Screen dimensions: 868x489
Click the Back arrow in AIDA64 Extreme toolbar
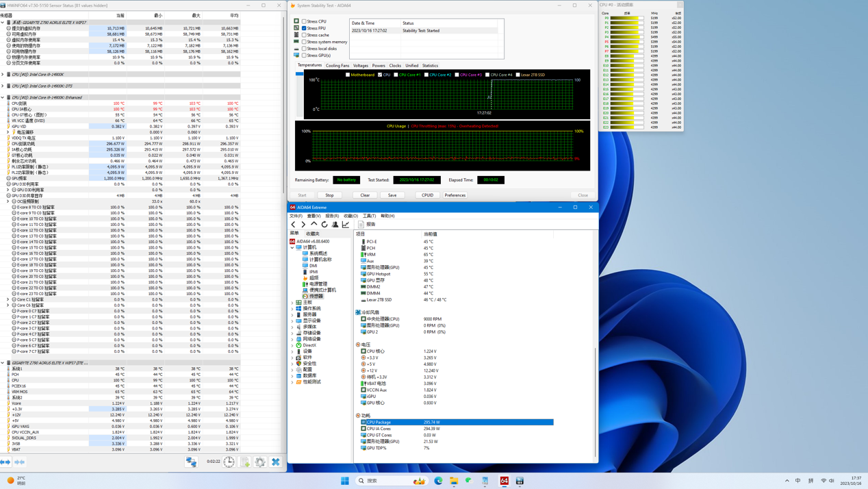pyautogui.click(x=294, y=224)
